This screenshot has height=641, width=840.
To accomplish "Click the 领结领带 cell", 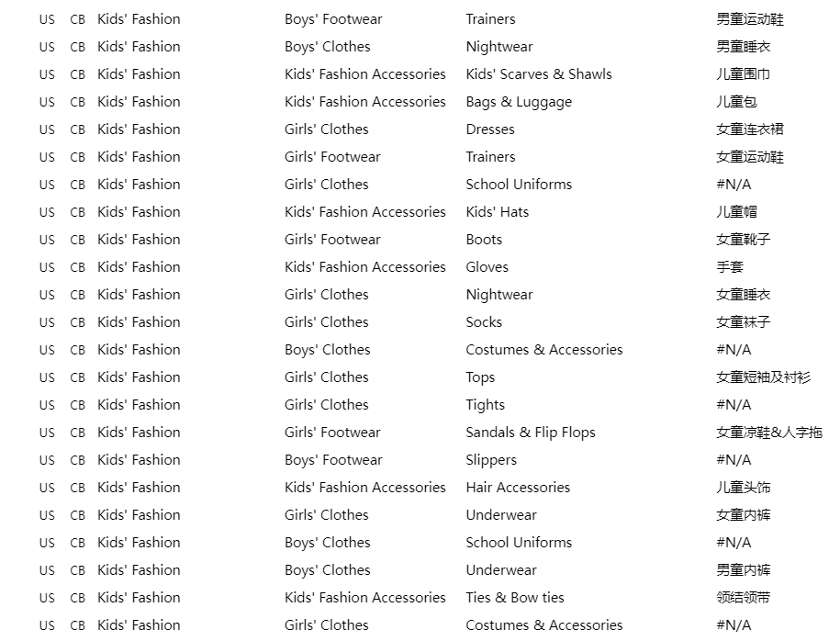I will (x=743, y=598).
